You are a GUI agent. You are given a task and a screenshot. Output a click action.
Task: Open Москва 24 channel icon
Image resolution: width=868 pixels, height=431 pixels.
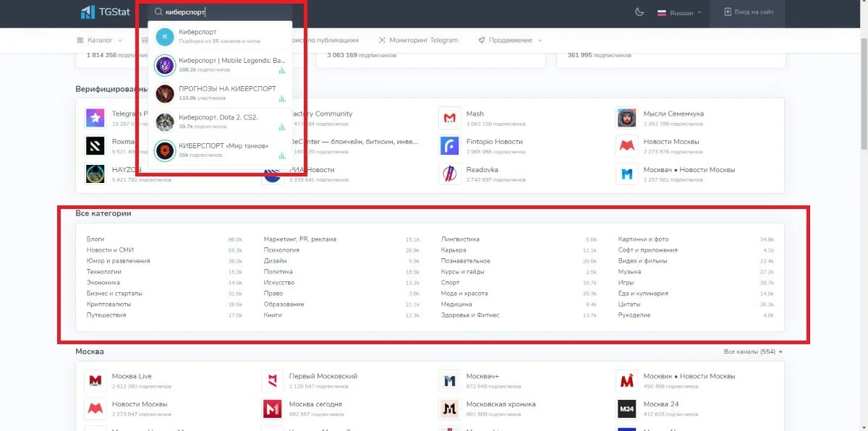(x=626, y=409)
